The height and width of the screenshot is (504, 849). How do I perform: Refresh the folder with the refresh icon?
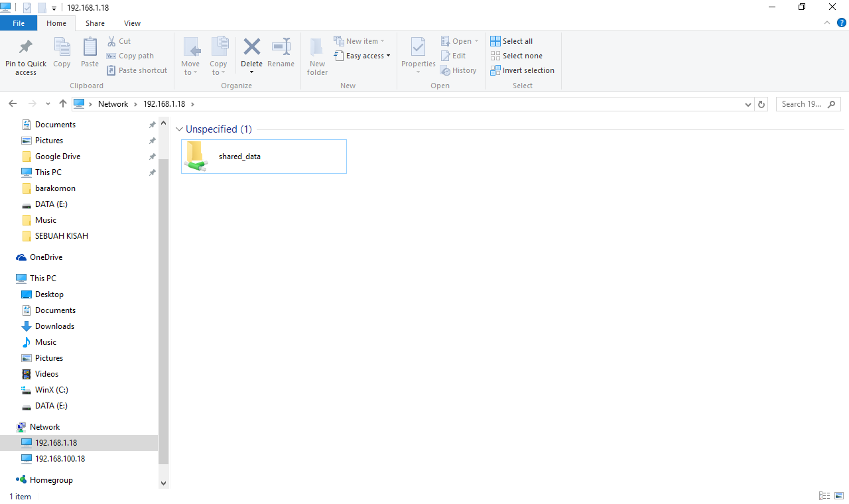tap(761, 104)
